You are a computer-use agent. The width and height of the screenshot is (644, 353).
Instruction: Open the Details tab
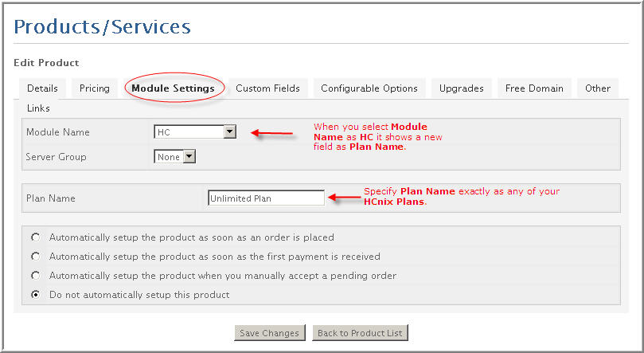(x=42, y=88)
